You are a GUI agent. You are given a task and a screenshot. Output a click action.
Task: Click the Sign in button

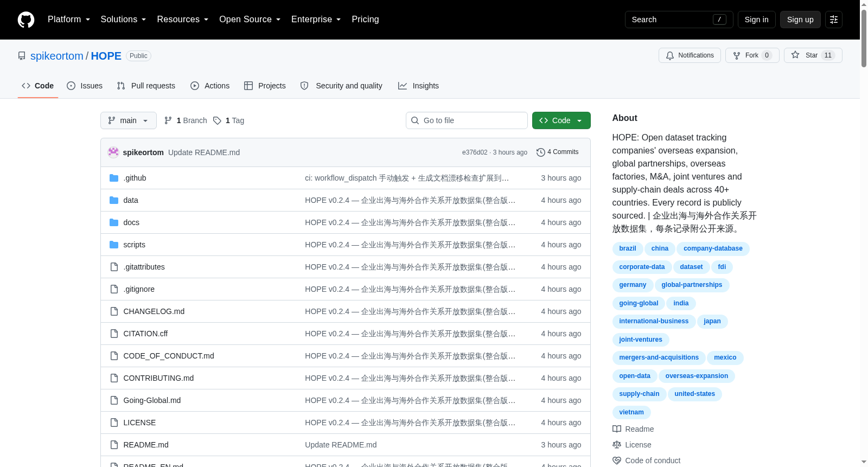[756, 20]
